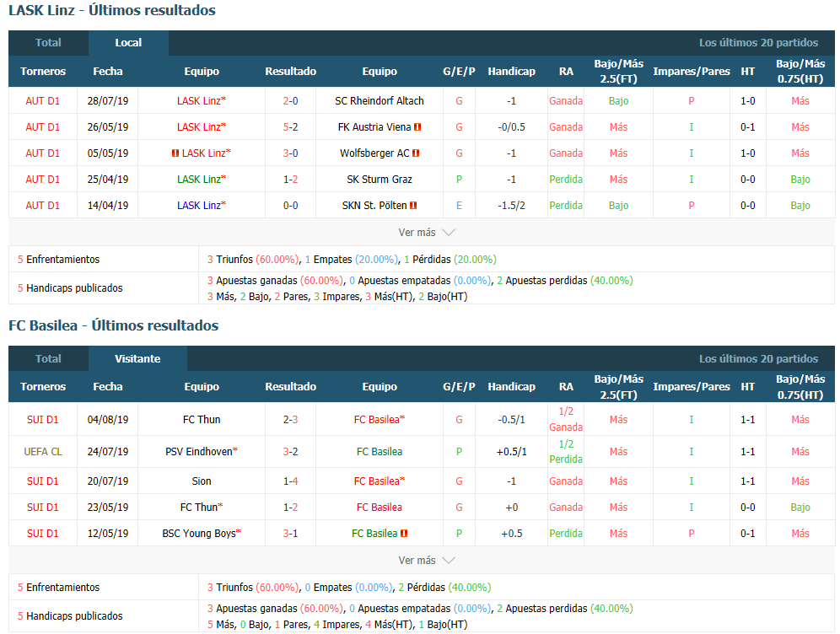
Task: Click the Handicap column header in LASK Linz table
Action: point(512,71)
